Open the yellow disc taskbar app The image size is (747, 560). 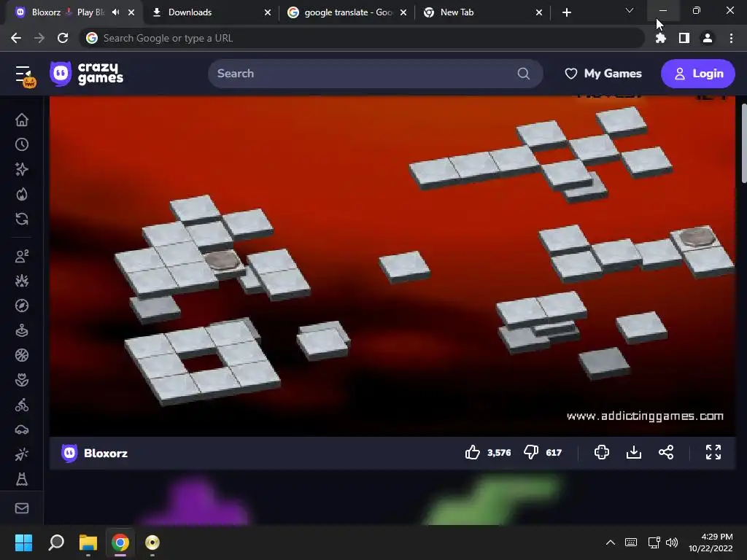coord(152,542)
